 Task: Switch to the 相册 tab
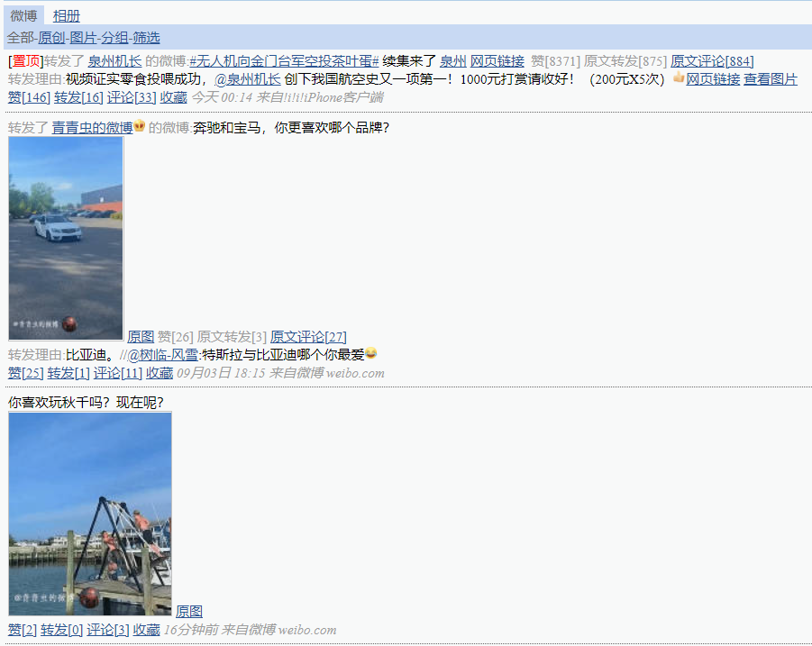pos(67,16)
